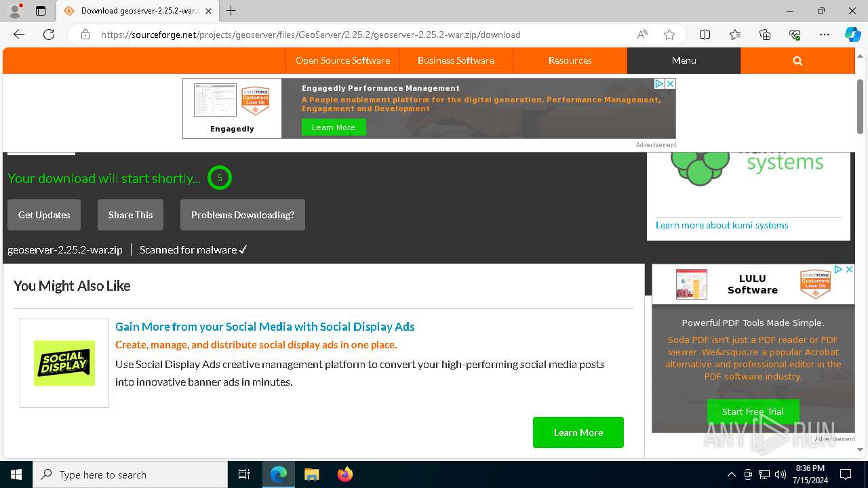The width and height of the screenshot is (868, 488).
Task: Click Learn More in Engagedly ad
Action: (334, 127)
